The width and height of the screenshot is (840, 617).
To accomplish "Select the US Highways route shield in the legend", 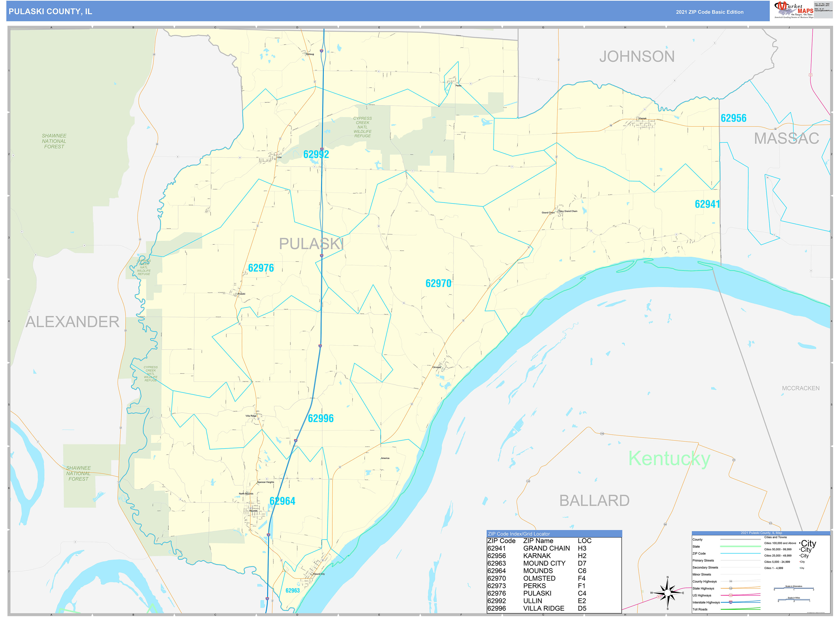I will [731, 595].
